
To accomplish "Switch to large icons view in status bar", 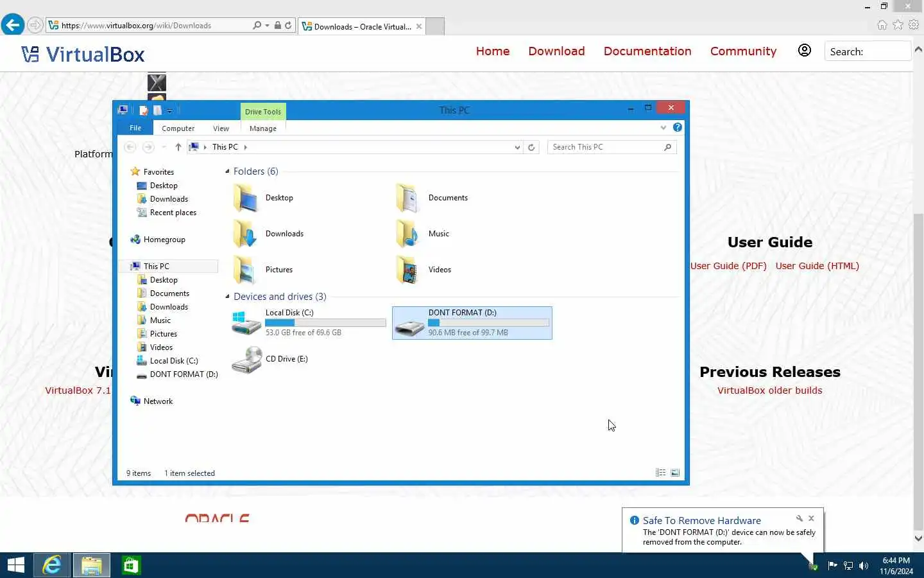I will pyautogui.click(x=675, y=473).
